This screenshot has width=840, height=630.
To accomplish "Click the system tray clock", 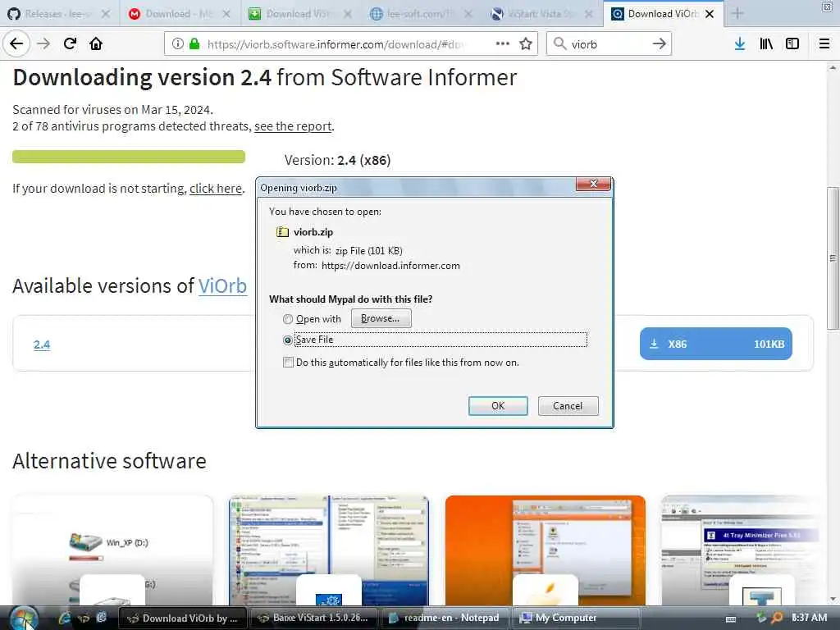I will tap(809, 618).
